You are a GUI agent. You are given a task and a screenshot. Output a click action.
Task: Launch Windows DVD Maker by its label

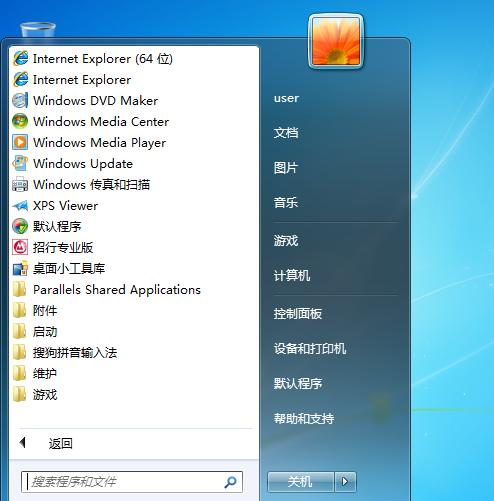coord(96,101)
